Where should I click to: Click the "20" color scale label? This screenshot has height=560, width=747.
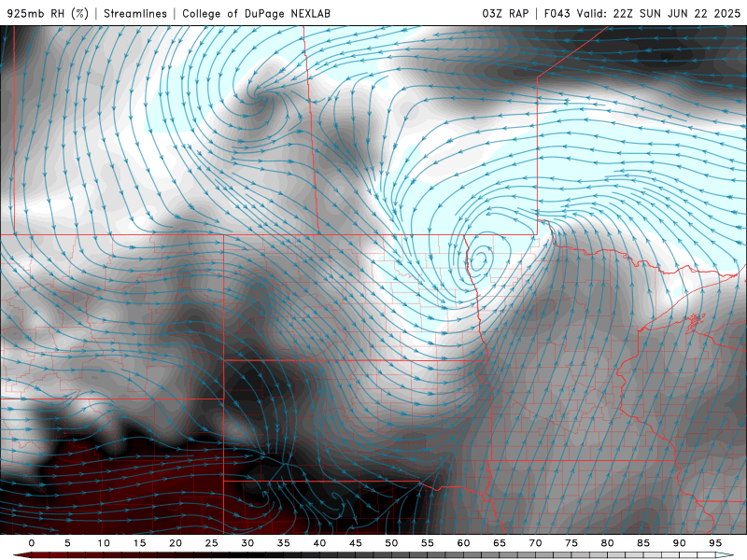click(x=176, y=543)
